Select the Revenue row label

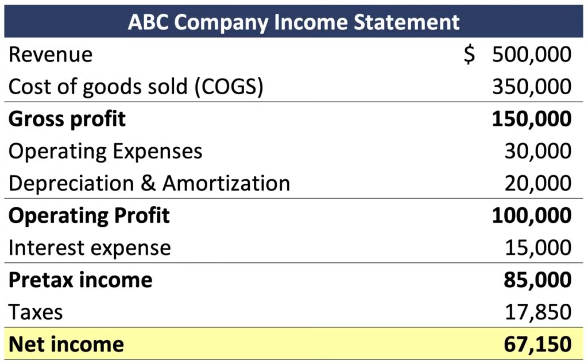pyautogui.click(x=51, y=55)
